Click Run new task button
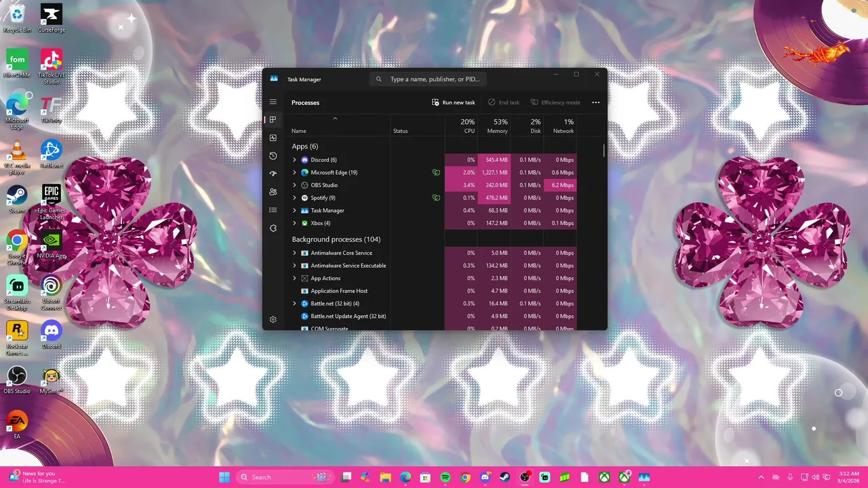 (x=454, y=102)
